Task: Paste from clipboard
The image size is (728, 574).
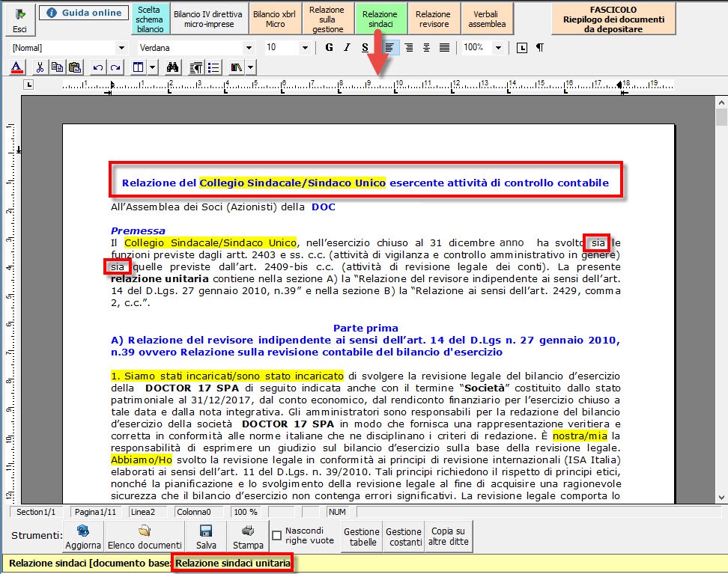Action: click(x=75, y=68)
